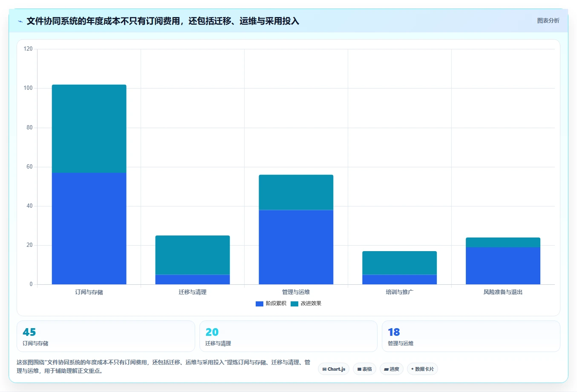Click the 管理与运维 x-axis label
The width and height of the screenshot is (577, 392).
click(296, 292)
